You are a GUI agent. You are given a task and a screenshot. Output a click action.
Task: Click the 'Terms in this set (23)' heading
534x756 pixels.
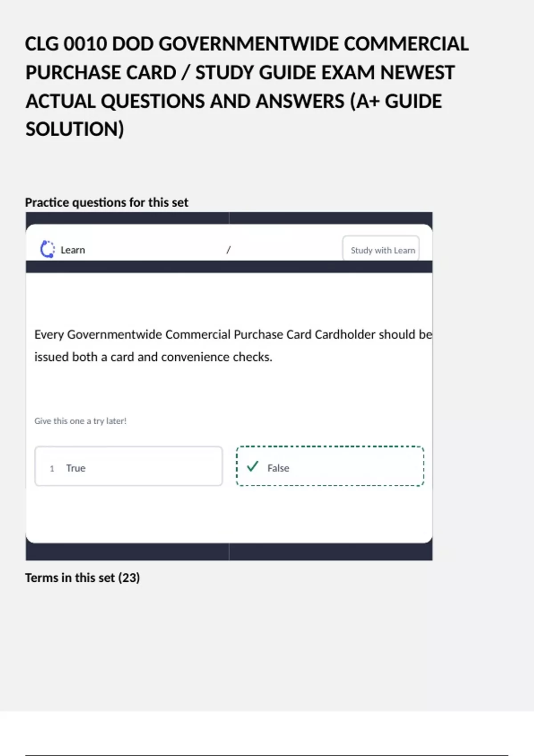82,578
